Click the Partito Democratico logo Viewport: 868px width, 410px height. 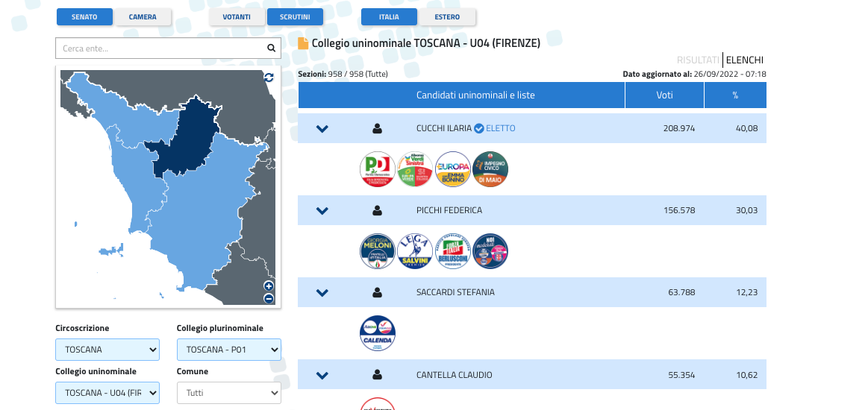pyautogui.click(x=378, y=169)
